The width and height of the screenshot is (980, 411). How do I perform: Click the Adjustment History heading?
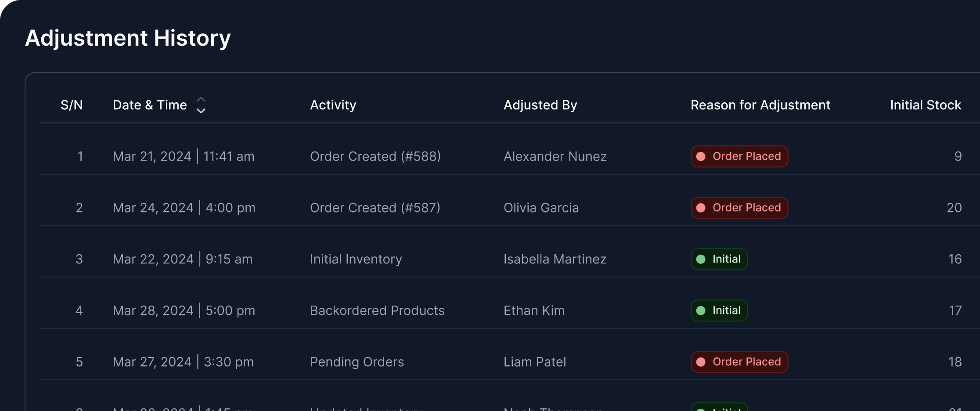coord(128,38)
